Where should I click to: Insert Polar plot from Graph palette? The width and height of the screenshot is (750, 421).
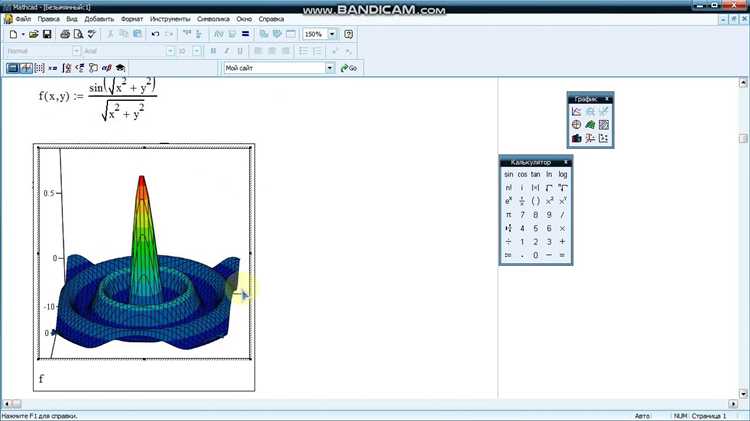(576, 125)
